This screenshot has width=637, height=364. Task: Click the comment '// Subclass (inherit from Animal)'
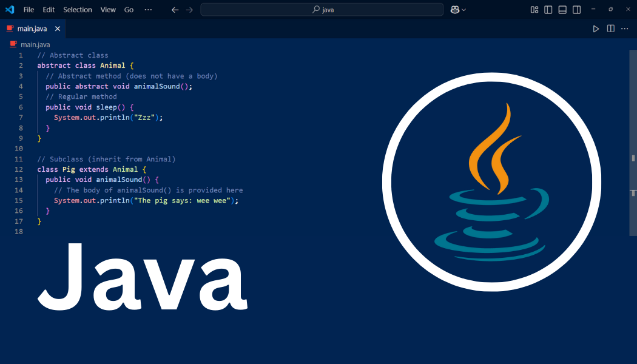tap(106, 159)
